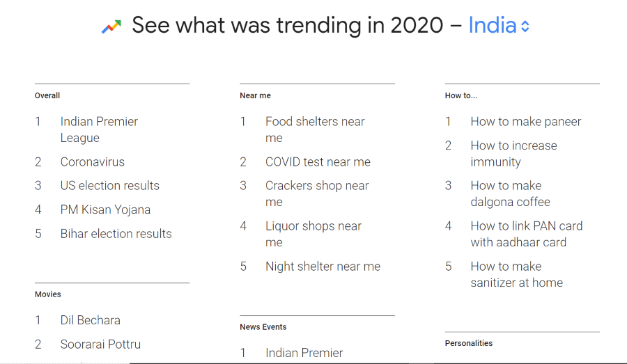Open Liquor shops near me
This screenshot has height=364, width=627.
pos(313,234)
